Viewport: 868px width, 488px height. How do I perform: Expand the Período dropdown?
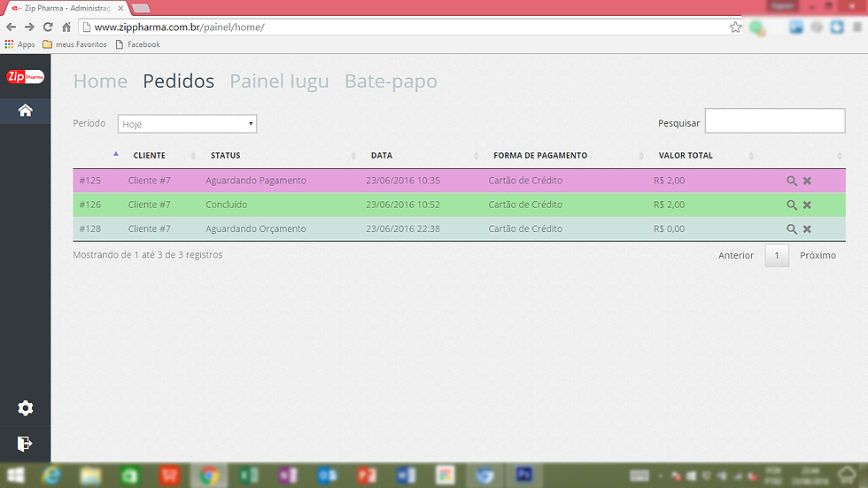tap(187, 124)
